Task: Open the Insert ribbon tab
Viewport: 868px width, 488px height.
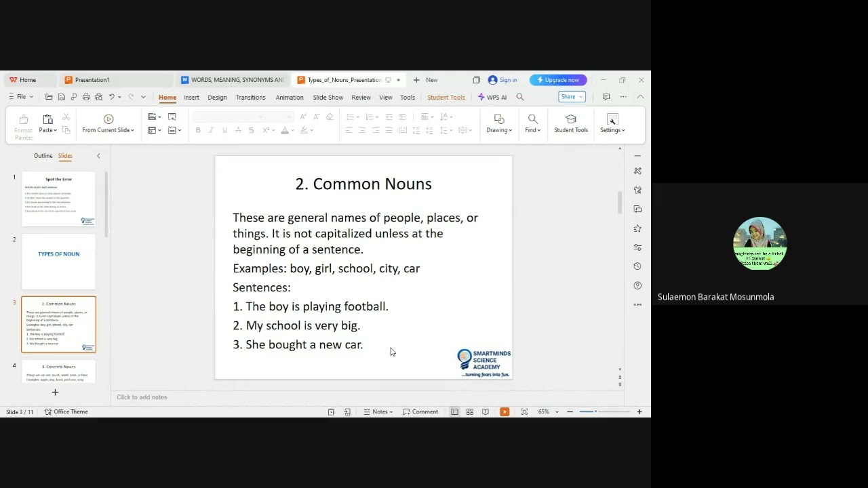Action: pos(191,98)
